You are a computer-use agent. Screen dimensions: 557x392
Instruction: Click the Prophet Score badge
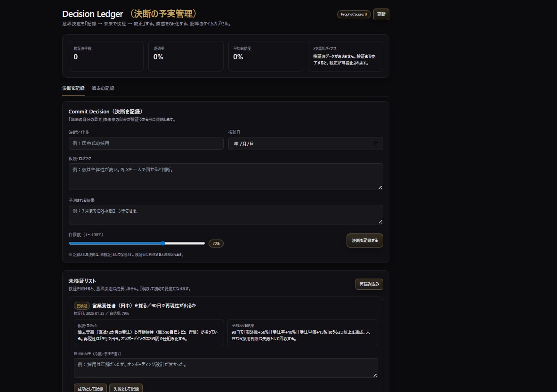(354, 14)
